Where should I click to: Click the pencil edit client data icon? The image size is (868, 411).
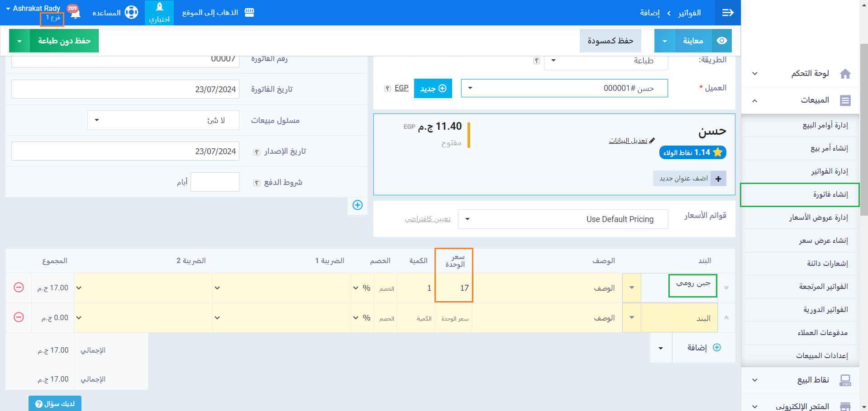[652, 141]
